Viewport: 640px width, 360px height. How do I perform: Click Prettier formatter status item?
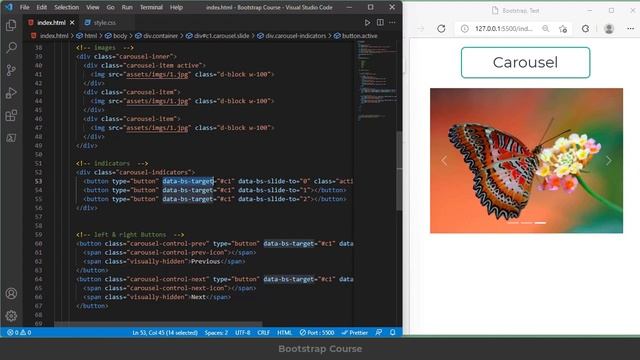coord(355,333)
